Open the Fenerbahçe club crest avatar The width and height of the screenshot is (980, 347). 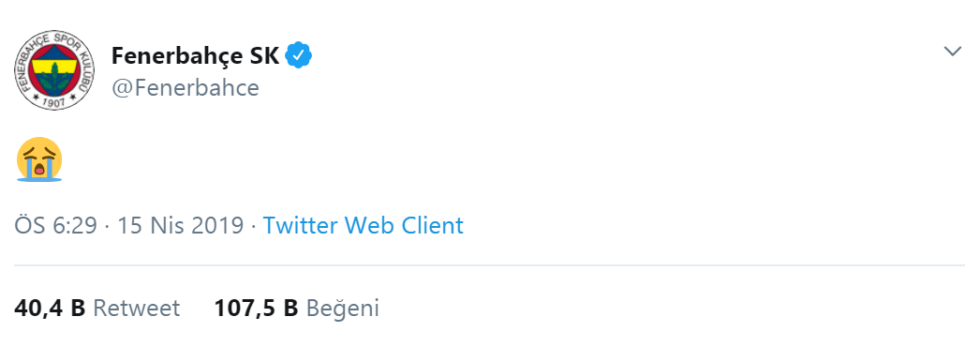point(54,70)
